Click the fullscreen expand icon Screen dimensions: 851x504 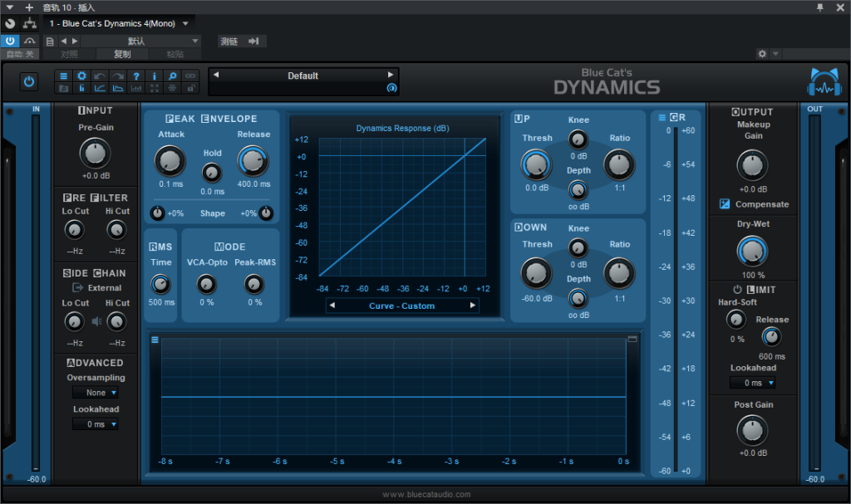coord(154,88)
